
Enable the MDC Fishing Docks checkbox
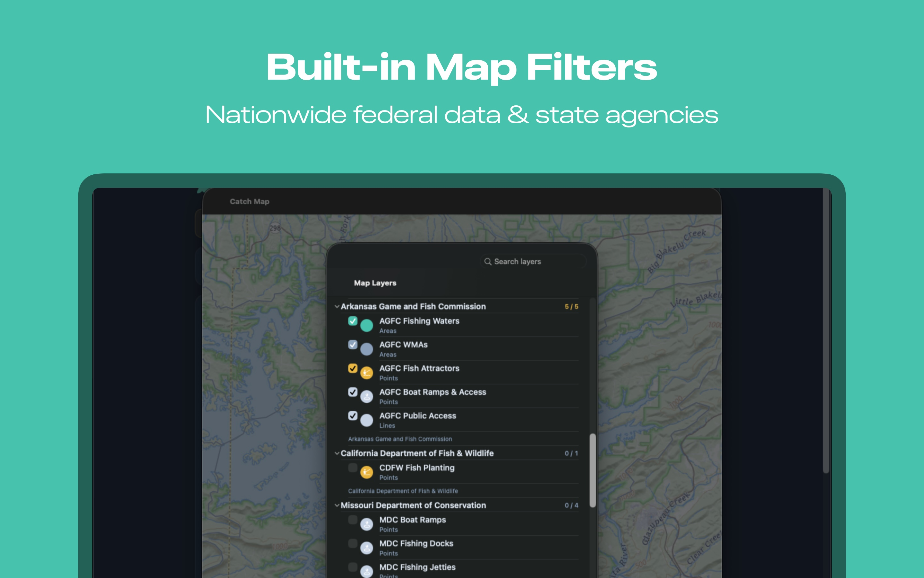(353, 543)
